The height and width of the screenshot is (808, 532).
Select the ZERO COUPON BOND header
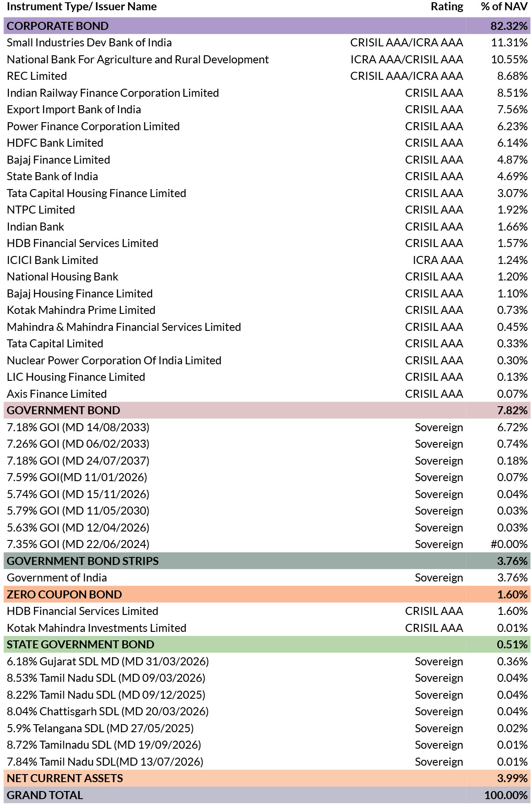coord(267,594)
